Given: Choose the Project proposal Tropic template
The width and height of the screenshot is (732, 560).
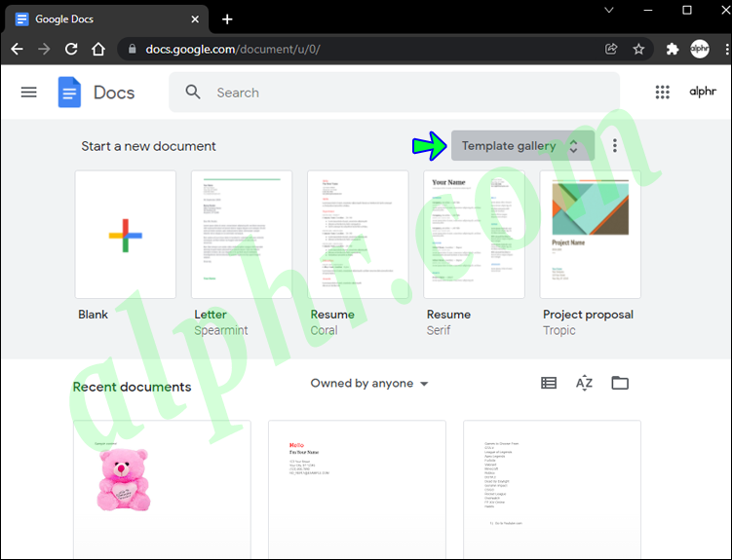Looking at the screenshot, I should (590, 234).
